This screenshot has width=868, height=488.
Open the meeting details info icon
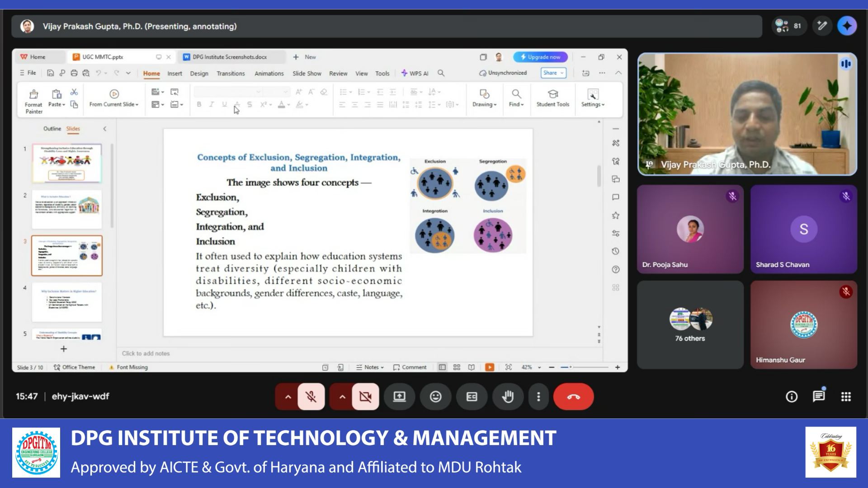[x=791, y=397]
